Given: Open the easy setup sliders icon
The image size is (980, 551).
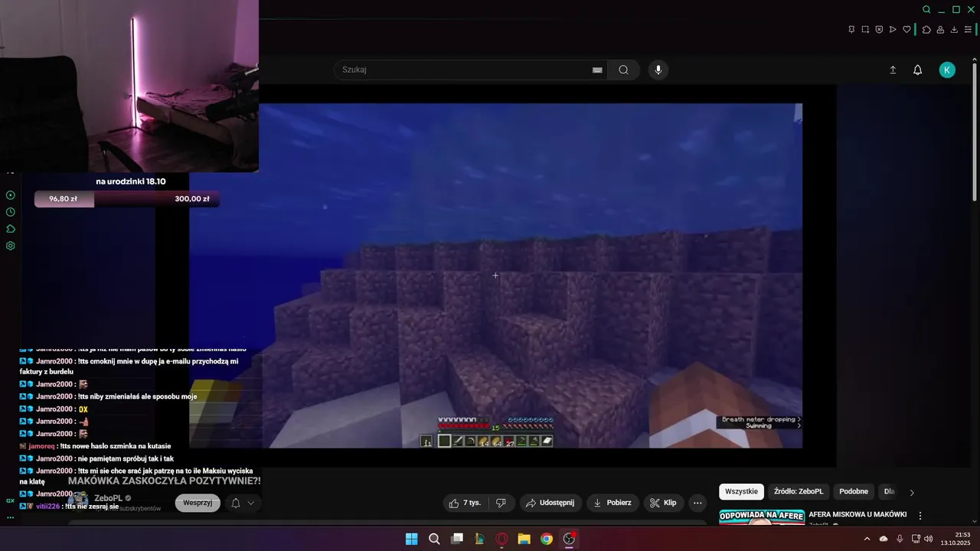Looking at the screenshot, I should 968,30.
